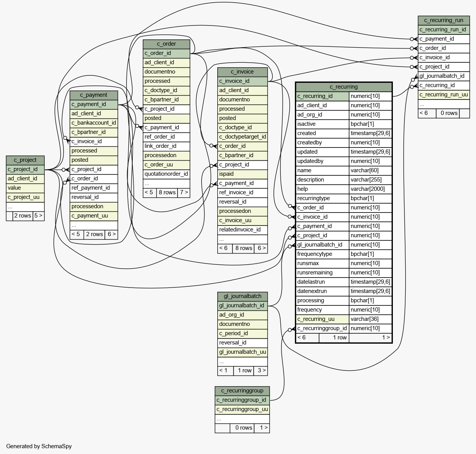Select c_project_uu in c_project table
Viewport: 476px width, 454px height.
pos(25,197)
